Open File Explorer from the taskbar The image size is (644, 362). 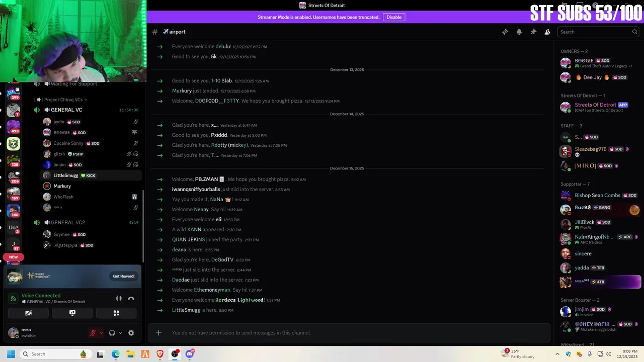130,354
